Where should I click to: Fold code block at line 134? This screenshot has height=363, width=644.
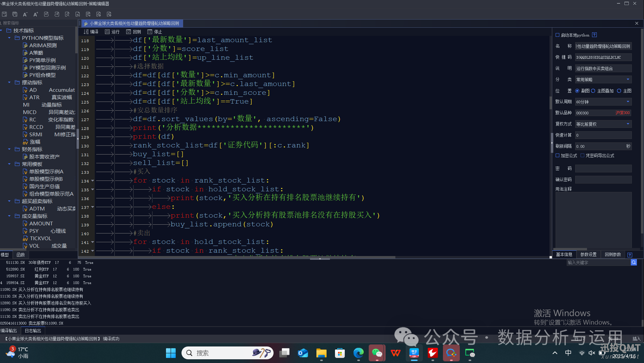(x=92, y=181)
